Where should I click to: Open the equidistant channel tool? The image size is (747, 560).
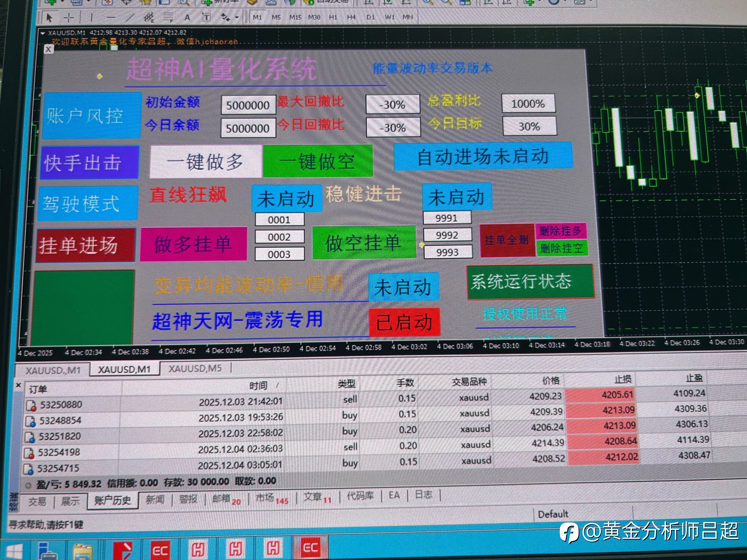coord(149,18)
